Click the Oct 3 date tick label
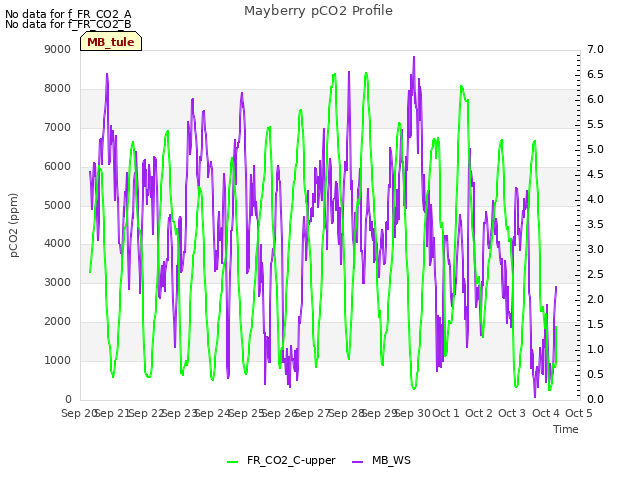 (512, 413)
